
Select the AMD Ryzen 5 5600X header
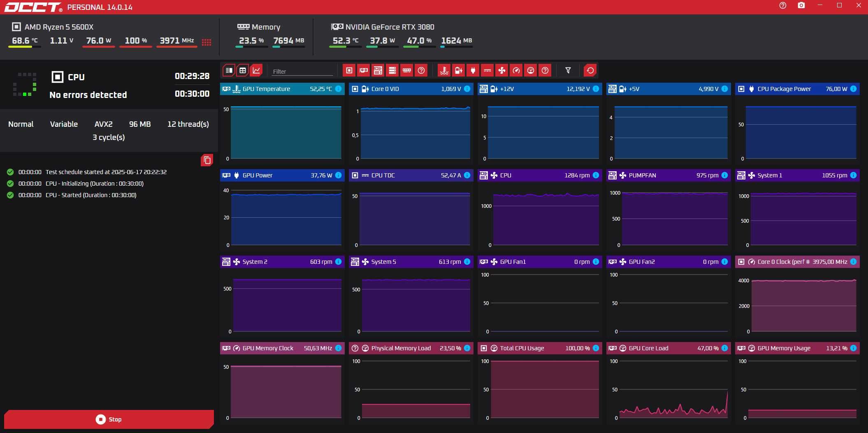[x=53, y=27]
